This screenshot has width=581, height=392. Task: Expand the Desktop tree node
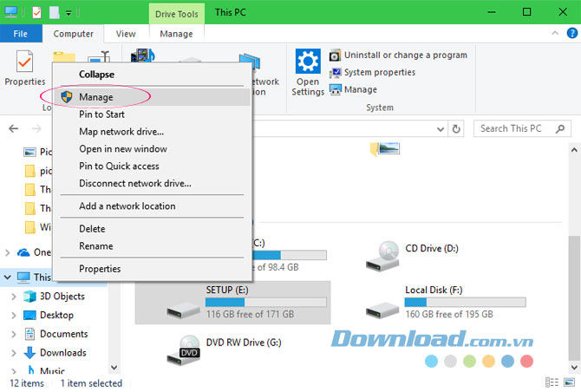coord(14,316)
